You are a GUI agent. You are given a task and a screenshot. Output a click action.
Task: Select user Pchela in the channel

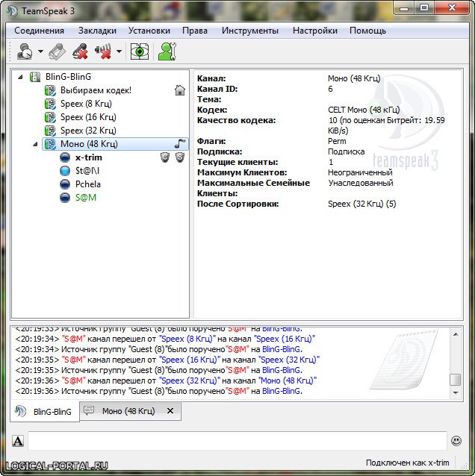(x=88, y=184)
